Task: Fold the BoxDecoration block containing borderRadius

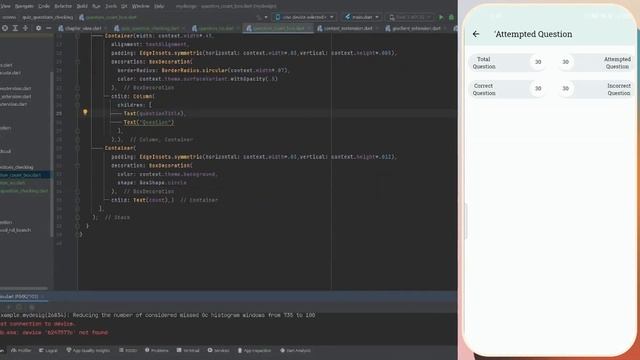Action: point(77,62)
